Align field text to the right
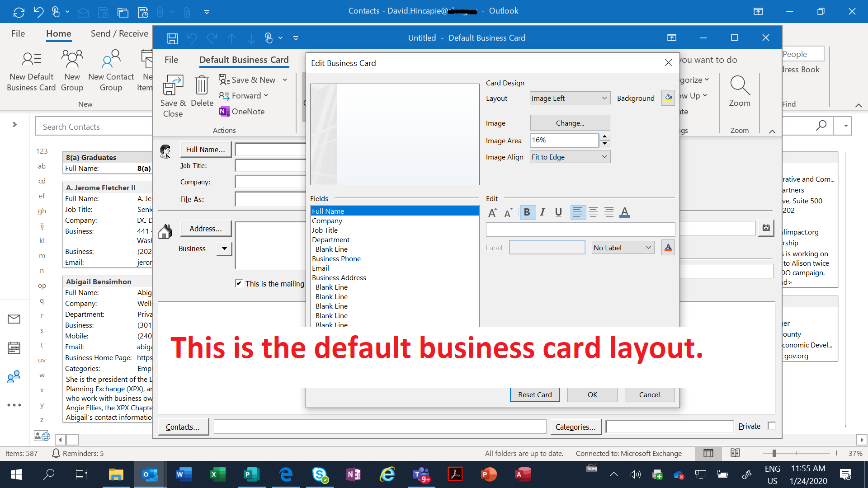This screenshot has height=488, width=868. pyautogui.click(x=609, y=212)
